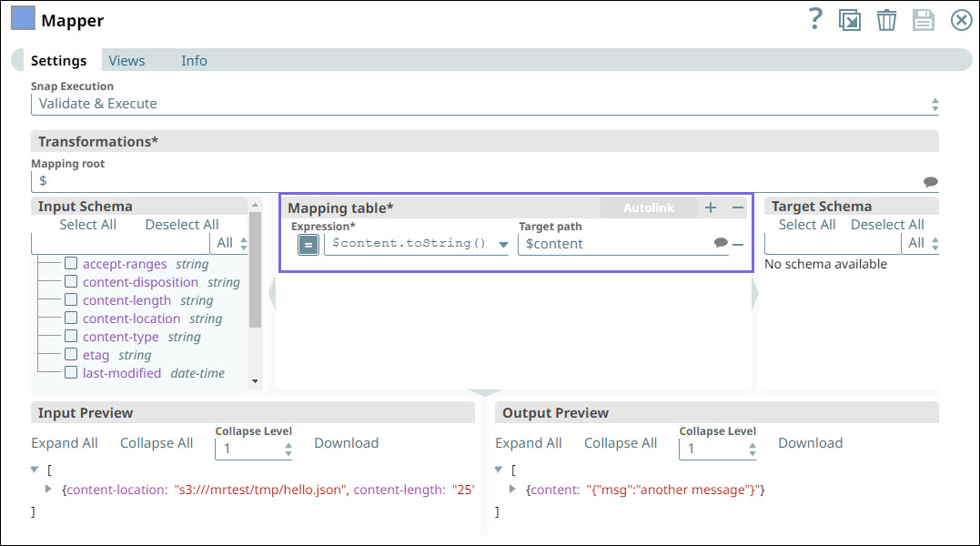Screen dimensions: 980x546
Task: Expand the content-location row in Input Preview
Action: (x=49, y=490)
